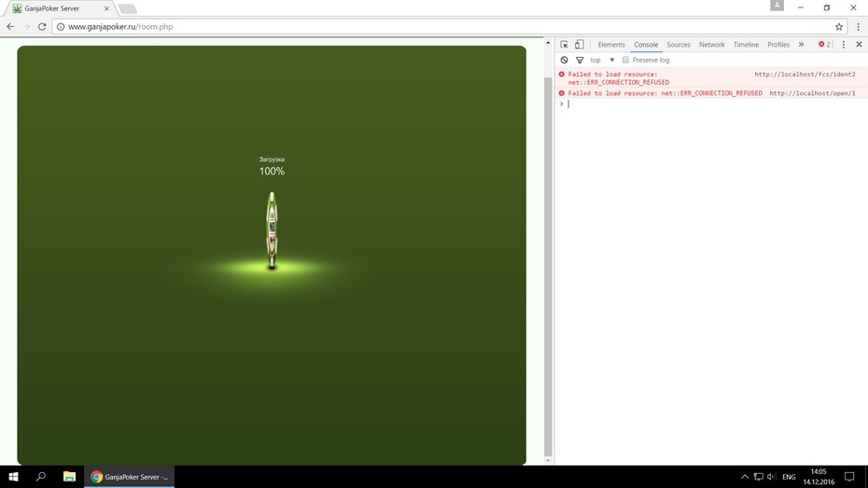Open Windows taskbar search

40,477
